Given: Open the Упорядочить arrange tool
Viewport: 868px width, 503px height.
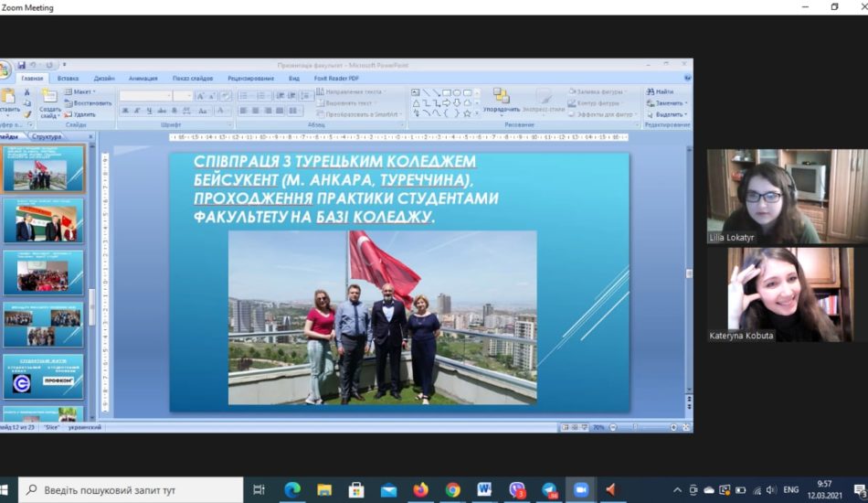Looking at the screenshot, I should (502, 101).
